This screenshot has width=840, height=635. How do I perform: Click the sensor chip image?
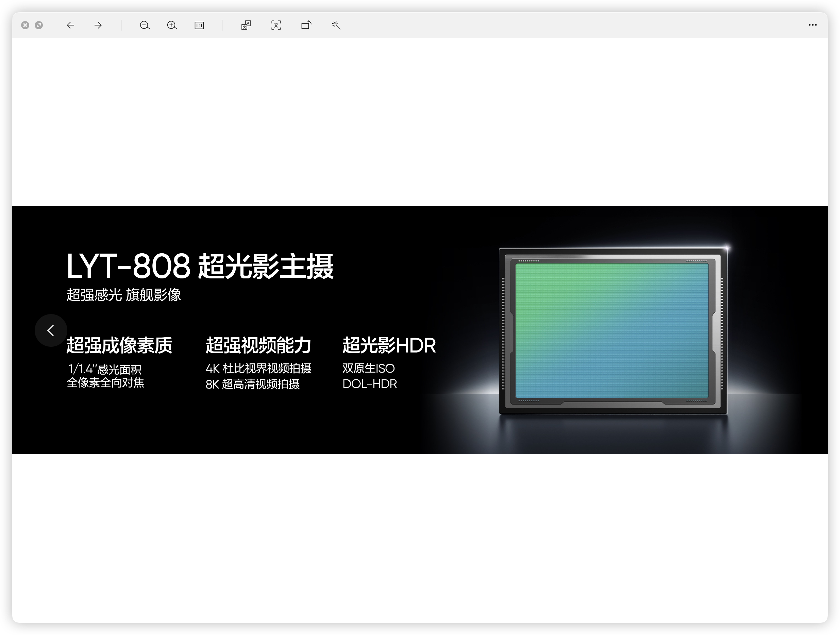[613, 331]
